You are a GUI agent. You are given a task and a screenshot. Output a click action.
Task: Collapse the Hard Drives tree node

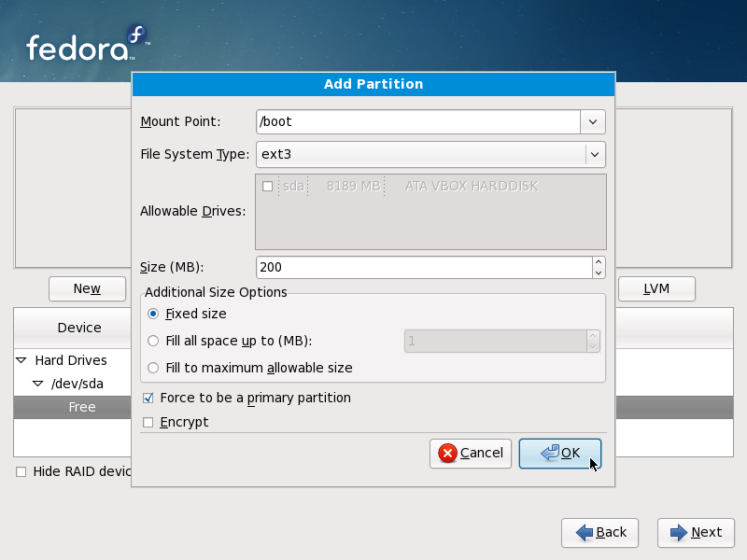[x=21, y=360]
